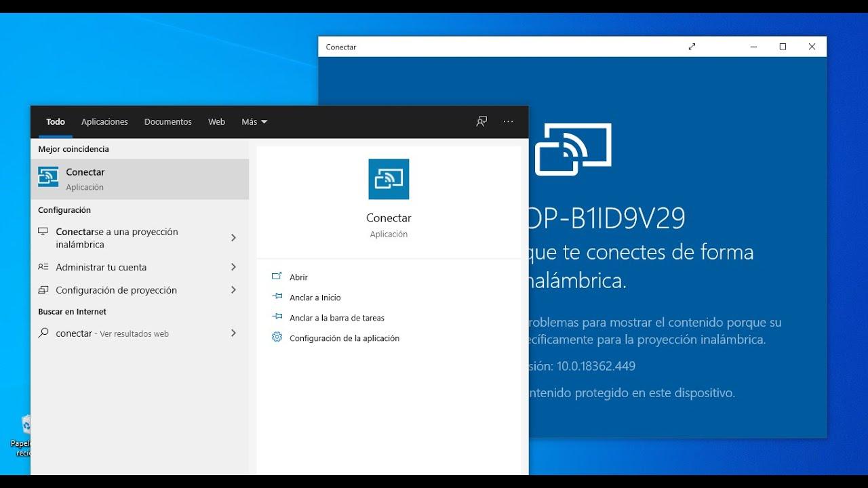Click the large Conectar app tile

coord(389,178)
